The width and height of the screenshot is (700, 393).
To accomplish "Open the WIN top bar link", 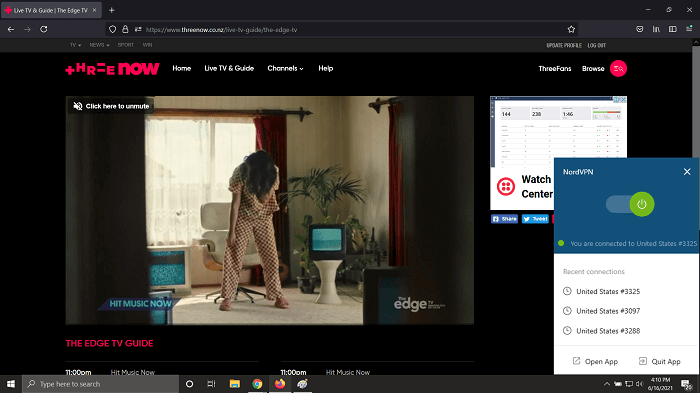I will pos(147,45).
